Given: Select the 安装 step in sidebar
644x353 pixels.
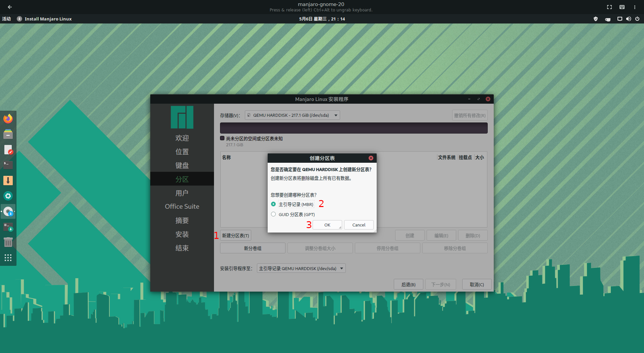Looking at the screenshot, I should (x=182, y=234).
